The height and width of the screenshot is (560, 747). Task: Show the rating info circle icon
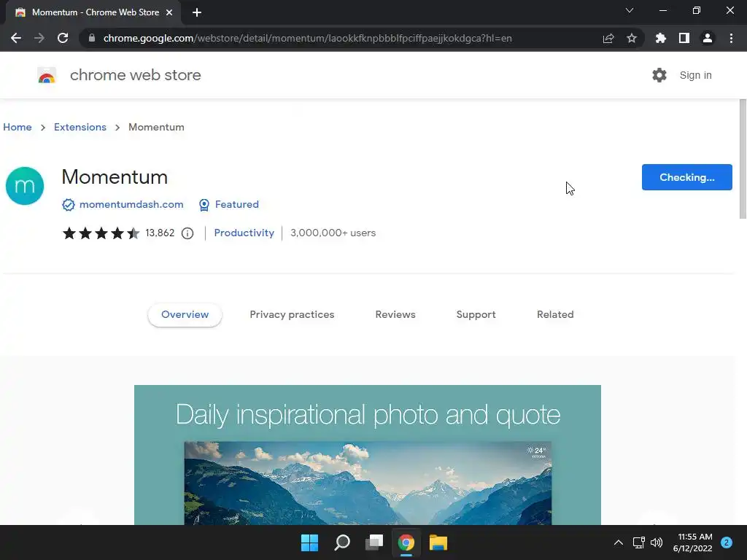187,233
